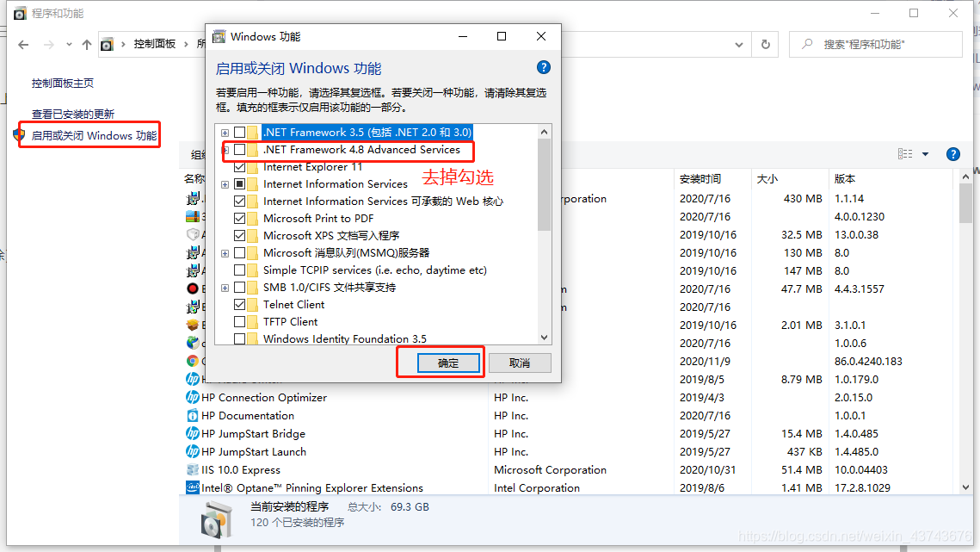Viewport: 980px width, 552px height.
Task: Maximize the Windows 功能 dialog
Action: pyautogui.click(x=502, y=36)
